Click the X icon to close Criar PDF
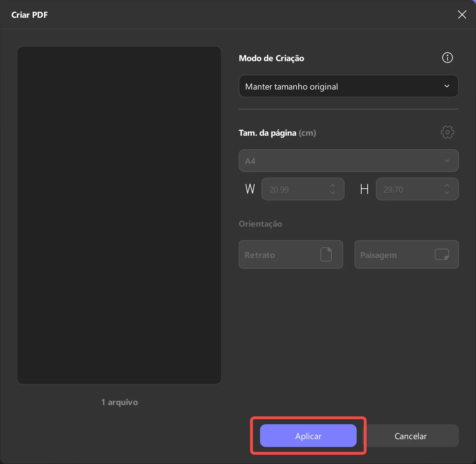Image resolution: width=476 pixels, height=464 pixels. (x=462, y=15)
